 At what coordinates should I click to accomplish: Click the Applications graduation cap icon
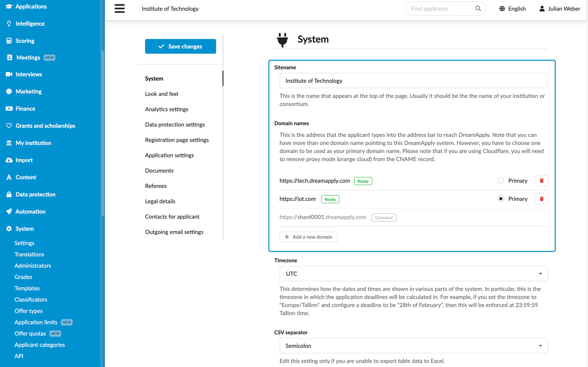click(x=9, y=6)
